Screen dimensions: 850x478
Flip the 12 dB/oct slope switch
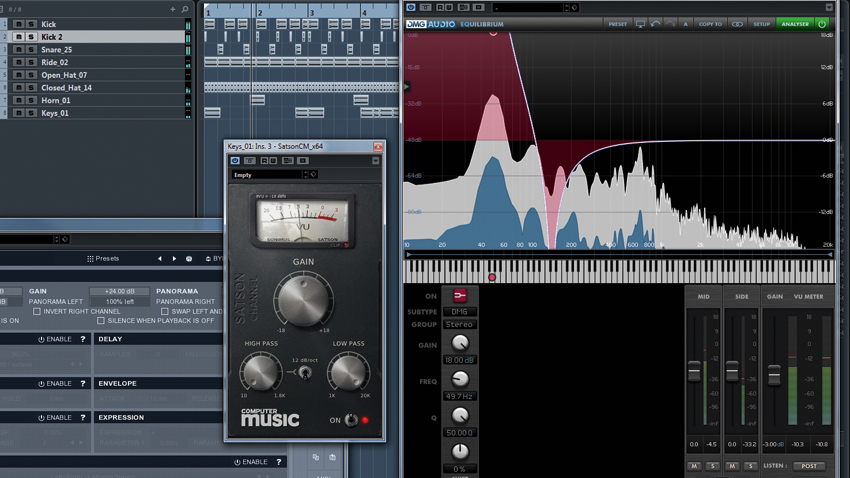click(305, 373)
